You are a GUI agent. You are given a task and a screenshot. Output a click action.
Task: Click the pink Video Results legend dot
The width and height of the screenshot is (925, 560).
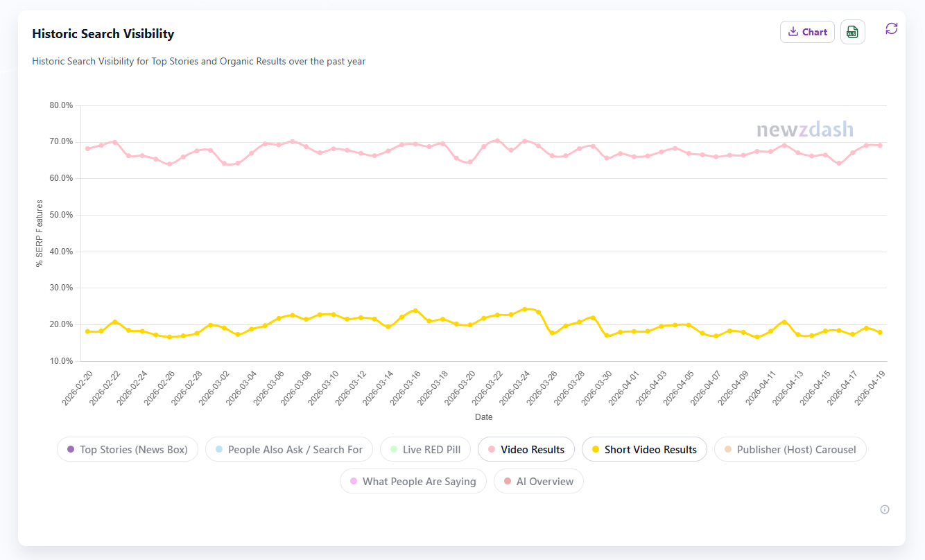[x=492, y=450]
